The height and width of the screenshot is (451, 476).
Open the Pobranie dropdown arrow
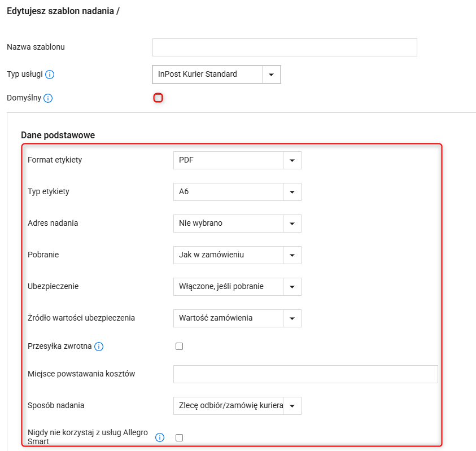pyautogui.click(x=292, y=255)
